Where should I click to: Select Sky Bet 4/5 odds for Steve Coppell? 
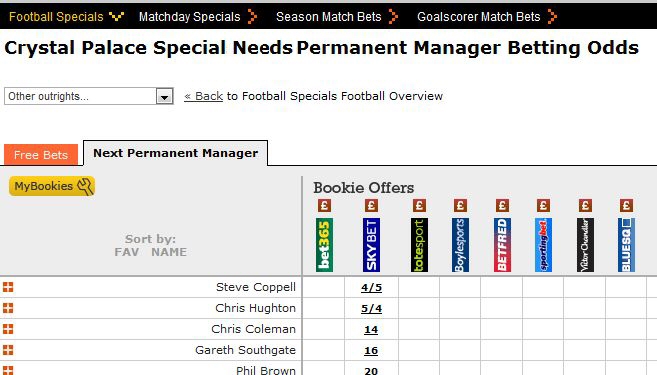pos(371,287)
